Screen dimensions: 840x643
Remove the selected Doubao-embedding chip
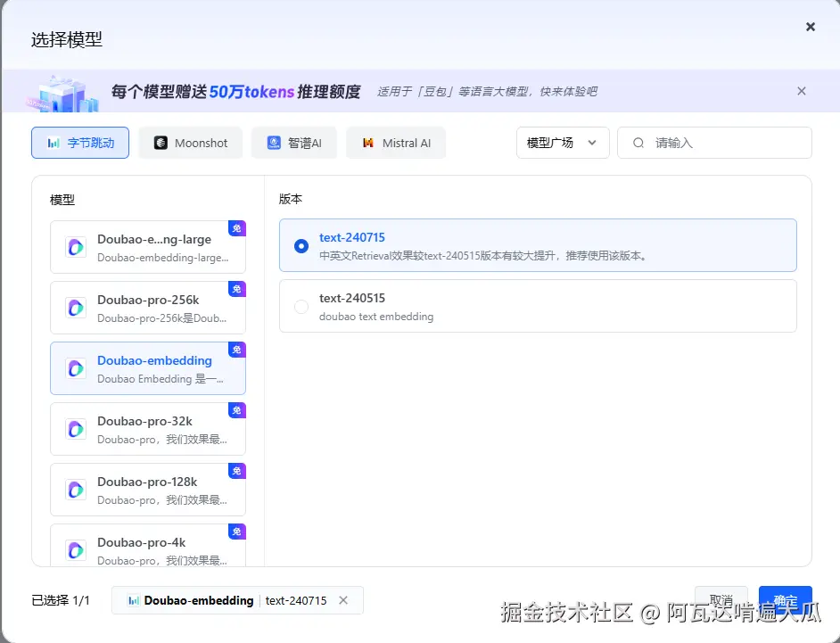343,600
